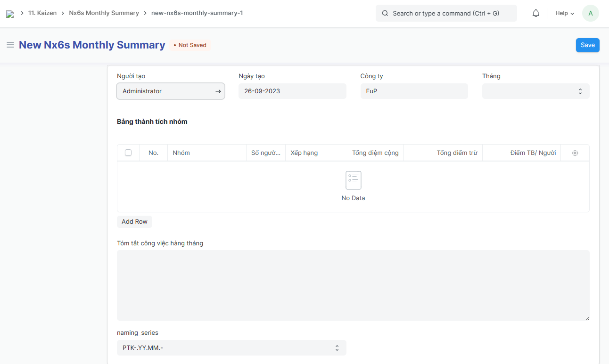Click the Not Saved status indicator
Screen dimensions: 609x364
point(190,45)
